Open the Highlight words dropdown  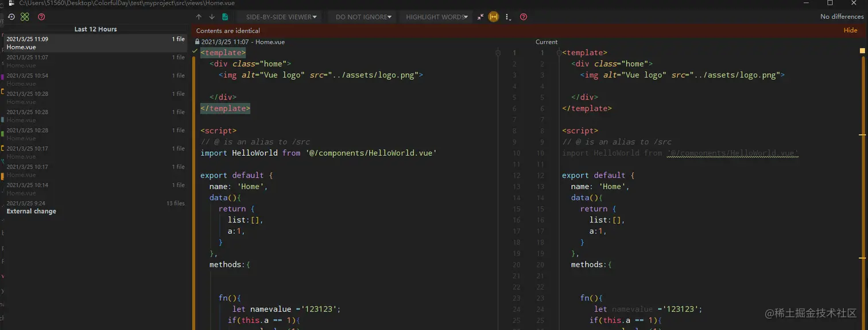[x=437, y=17]
